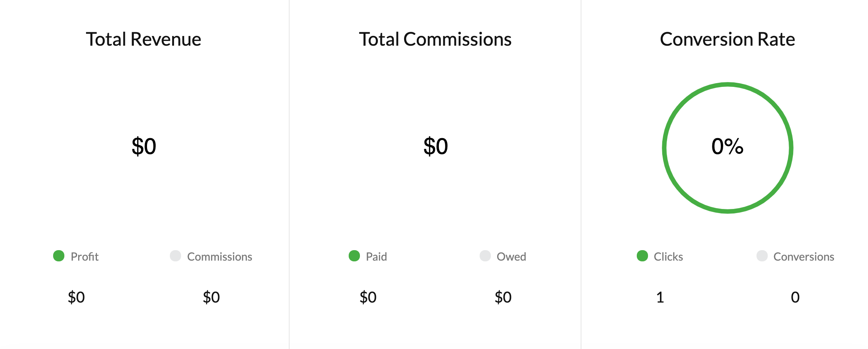
Task: Click the gray Commissions legend dot
Action: point(175,256)
